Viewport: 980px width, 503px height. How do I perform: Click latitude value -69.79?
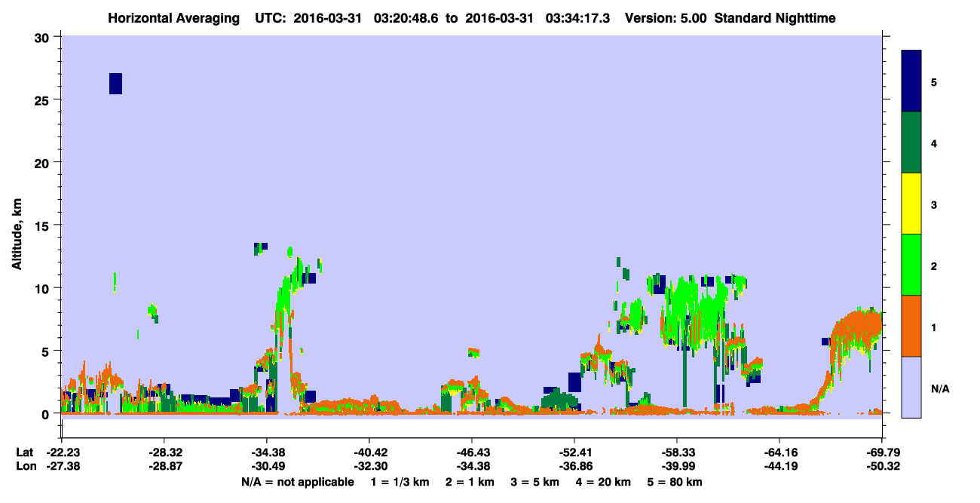(882, 452)
